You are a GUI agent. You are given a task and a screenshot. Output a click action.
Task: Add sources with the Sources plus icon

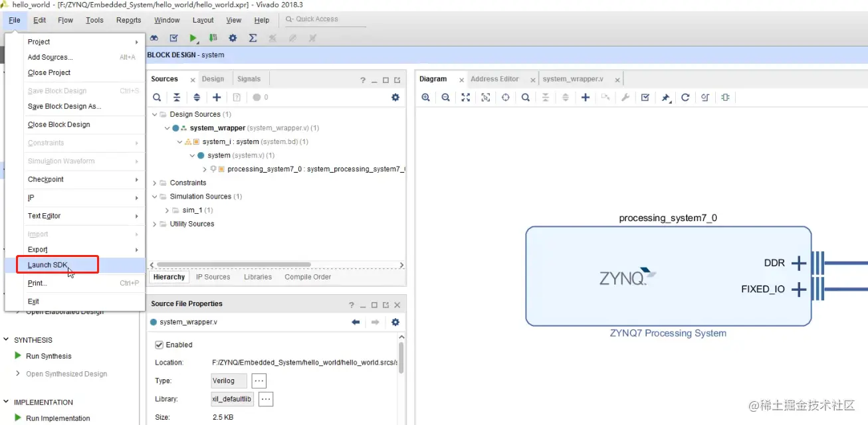(x=217, y=98)
